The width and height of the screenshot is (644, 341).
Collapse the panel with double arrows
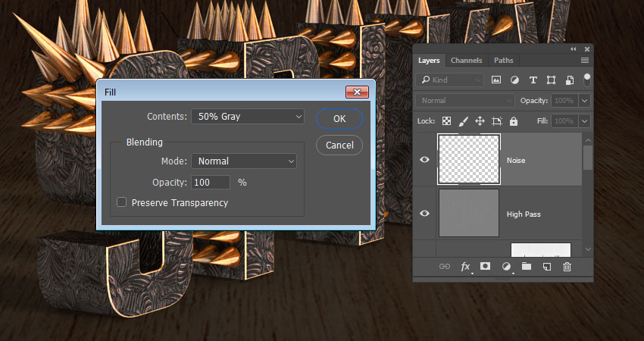pyautogui.click(x=574, y=49)
